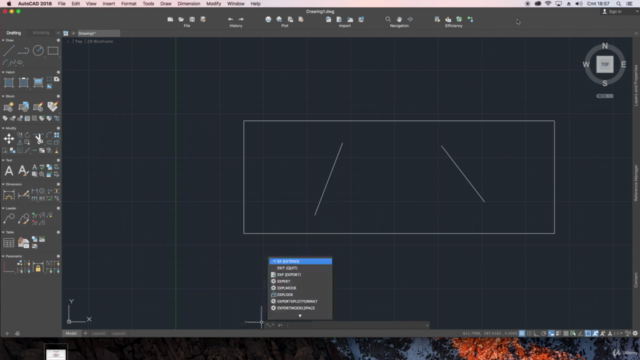Select the Line tool in Draw panel

click(x=9, y=51)
